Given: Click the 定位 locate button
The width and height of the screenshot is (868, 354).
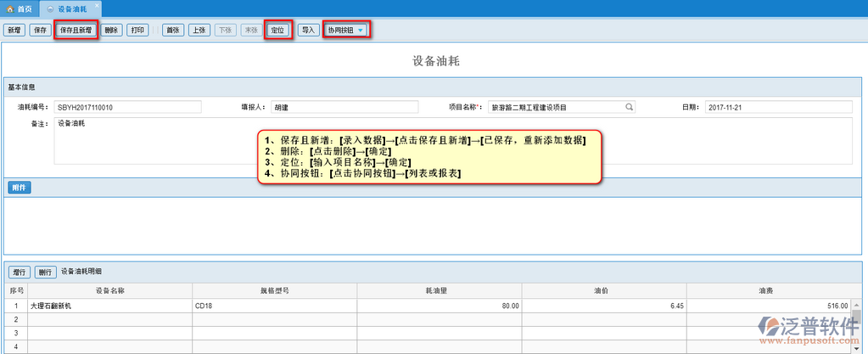Looking at the screenshot, I should click(277, 30).
